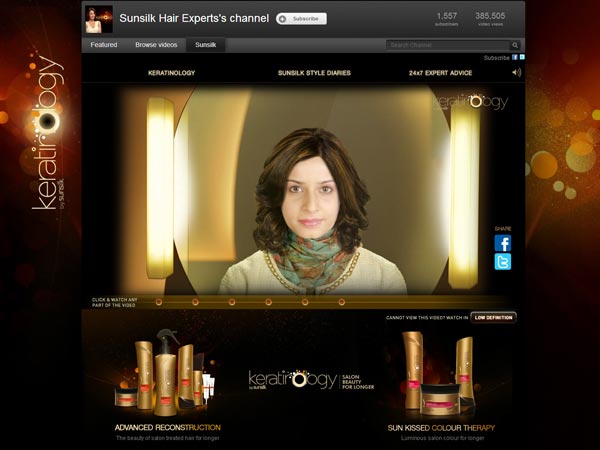
Task: Mute the video with speaker icon
Action: tap(516, 73)
